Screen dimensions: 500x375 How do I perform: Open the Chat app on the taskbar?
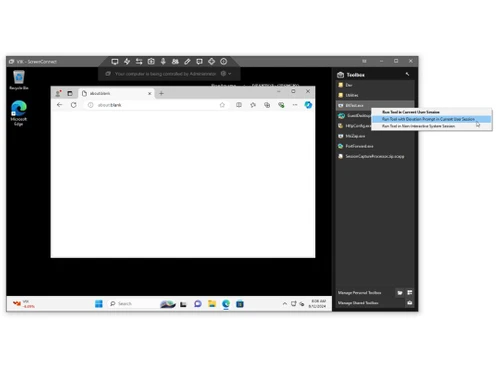tap(198, 304)
